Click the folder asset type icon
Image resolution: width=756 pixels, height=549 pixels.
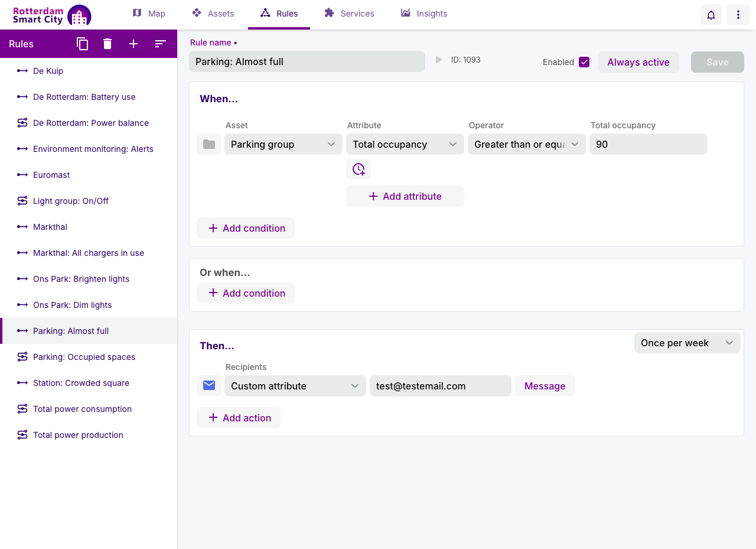point(209,144)
